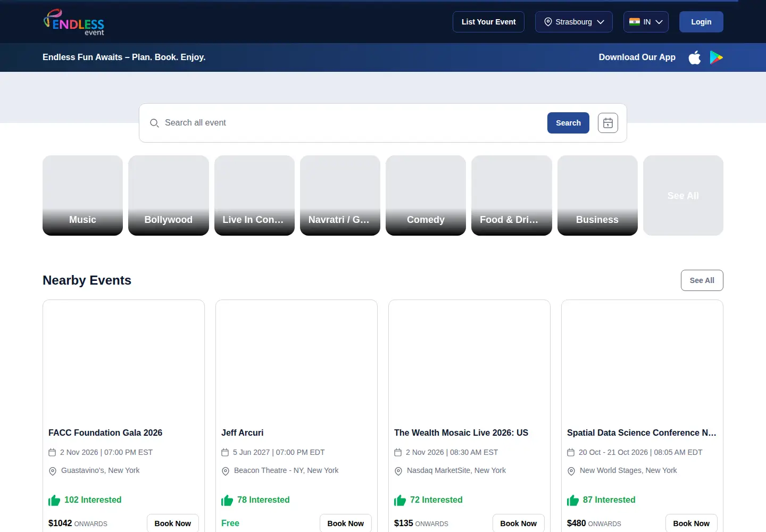Click the blue Search button

pyautogui.click(x=568, y=123)
